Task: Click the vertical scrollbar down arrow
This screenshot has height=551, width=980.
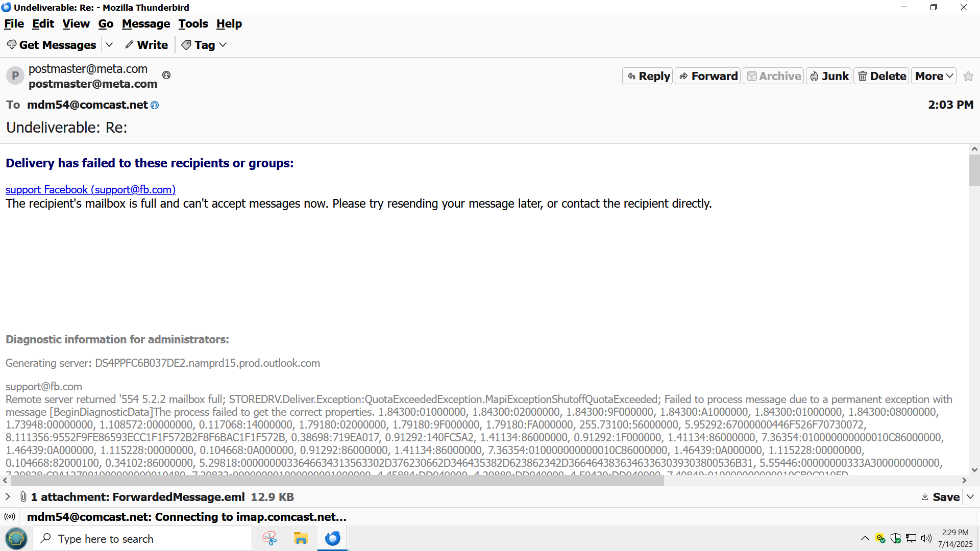Action: (x=974, y=470)
